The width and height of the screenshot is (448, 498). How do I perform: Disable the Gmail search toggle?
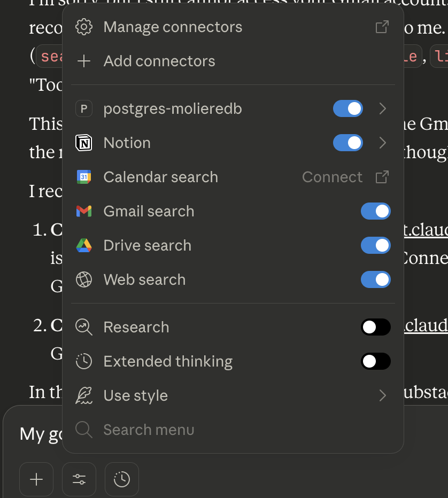coord(375,212)
